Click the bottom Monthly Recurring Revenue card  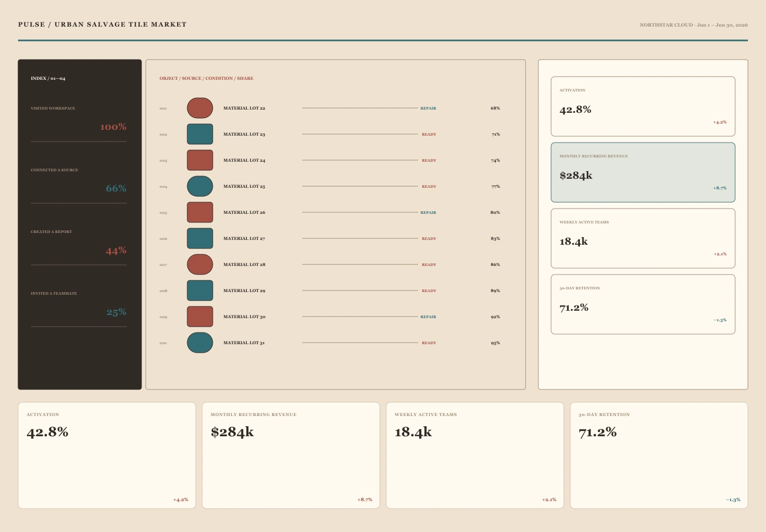291,455
